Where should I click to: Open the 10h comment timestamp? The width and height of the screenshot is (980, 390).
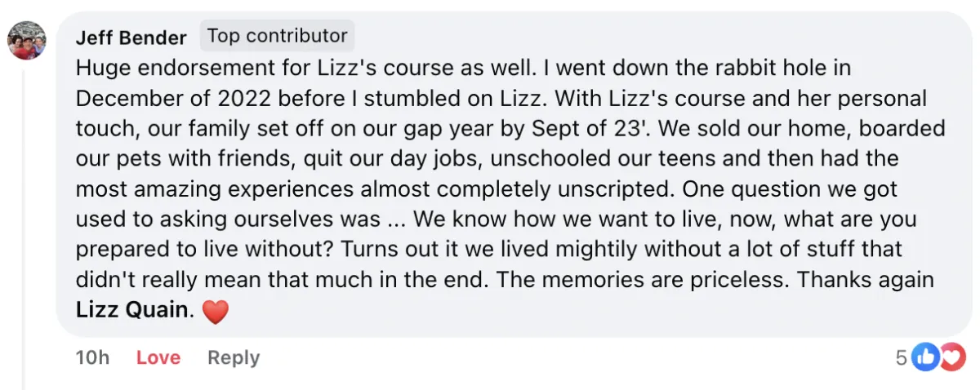click(x=92, y=357)
